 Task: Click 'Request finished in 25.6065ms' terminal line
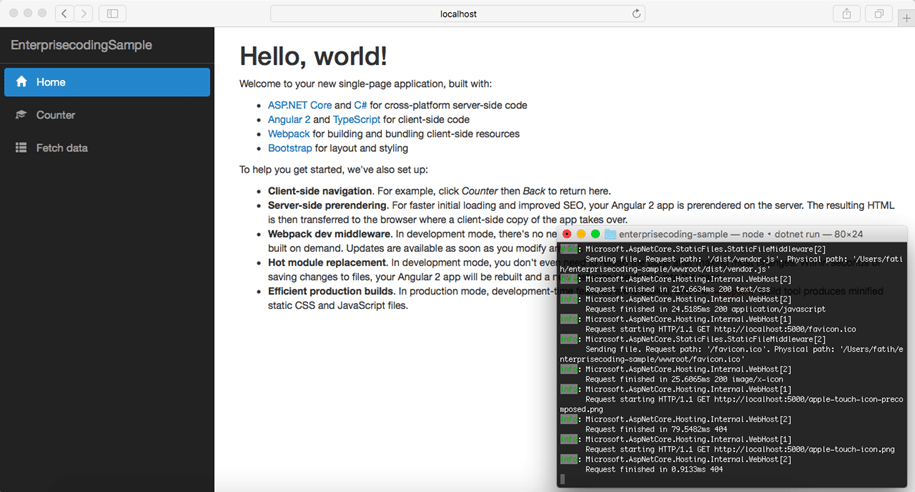[684, 379]
